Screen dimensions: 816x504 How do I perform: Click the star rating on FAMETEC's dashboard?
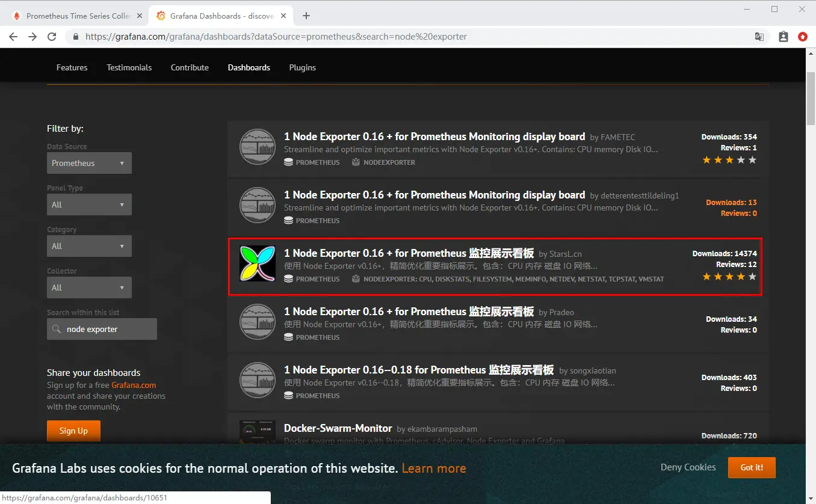pos(729,160)
